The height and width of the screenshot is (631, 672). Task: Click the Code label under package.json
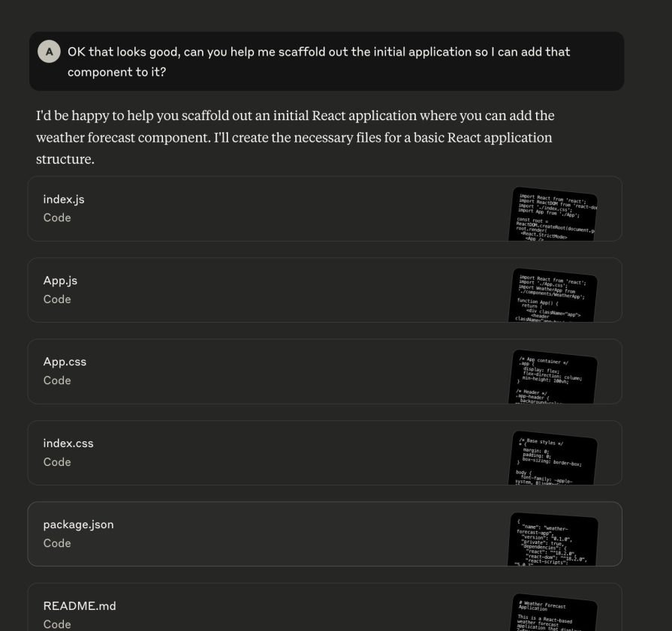tap(57, 543)
